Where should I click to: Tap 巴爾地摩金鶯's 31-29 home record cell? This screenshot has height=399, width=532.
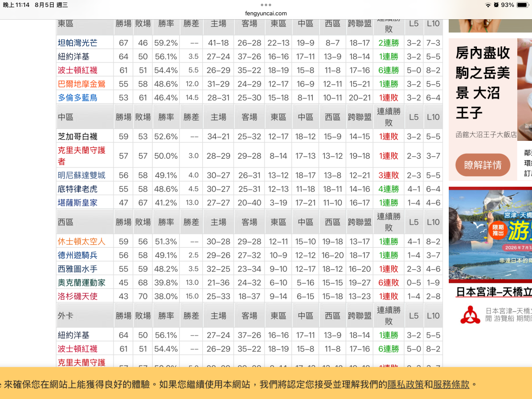(x=218, y=83)
